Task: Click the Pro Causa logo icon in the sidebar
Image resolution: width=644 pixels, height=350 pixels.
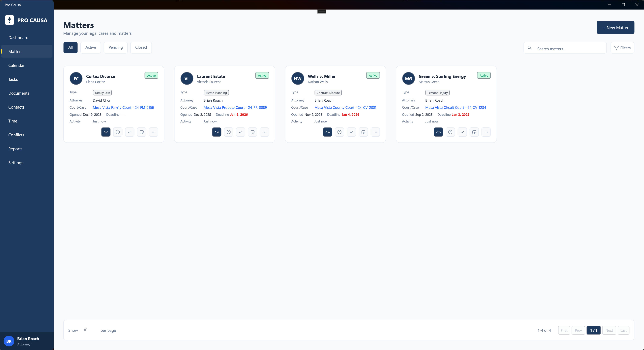Action: [10, 20]
